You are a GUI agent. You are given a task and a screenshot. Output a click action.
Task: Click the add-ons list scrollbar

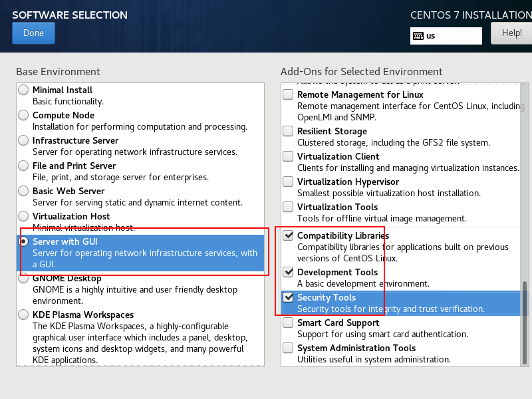tap(524, 319)
